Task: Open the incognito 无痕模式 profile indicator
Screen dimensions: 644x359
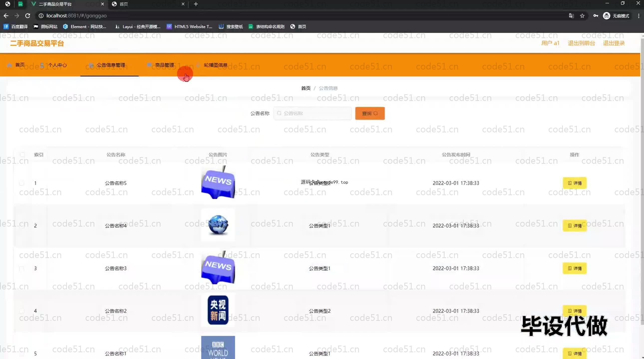Action: pyautogui.click(x=616, y=16)
